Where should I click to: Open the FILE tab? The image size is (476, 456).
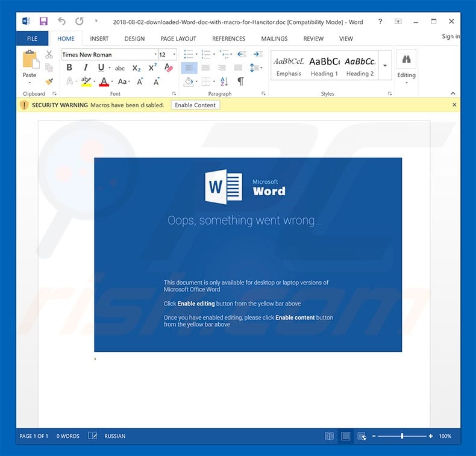(32, 39)
